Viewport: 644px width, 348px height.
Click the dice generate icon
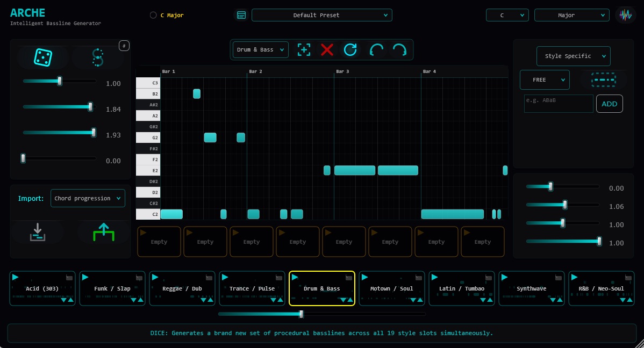(x=42, y=57)
